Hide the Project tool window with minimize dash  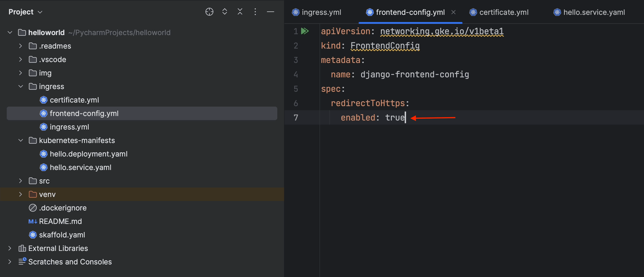(270, 12)
